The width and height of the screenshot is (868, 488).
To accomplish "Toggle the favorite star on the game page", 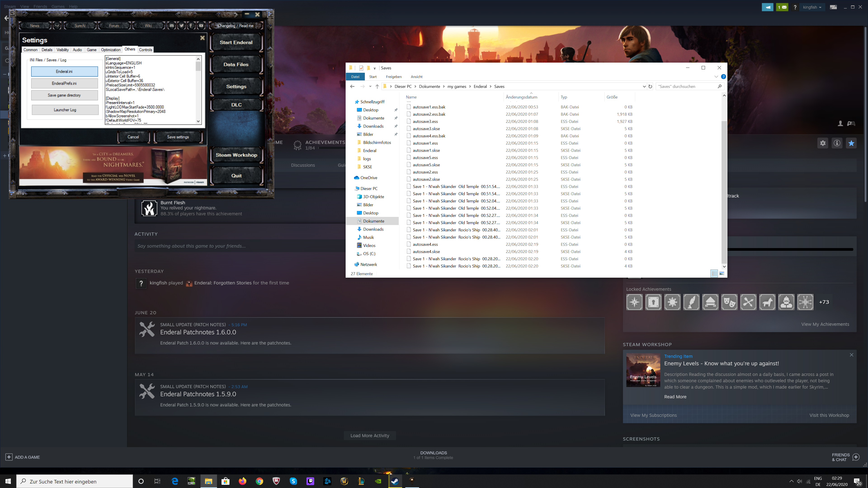I will click(851, 143).
